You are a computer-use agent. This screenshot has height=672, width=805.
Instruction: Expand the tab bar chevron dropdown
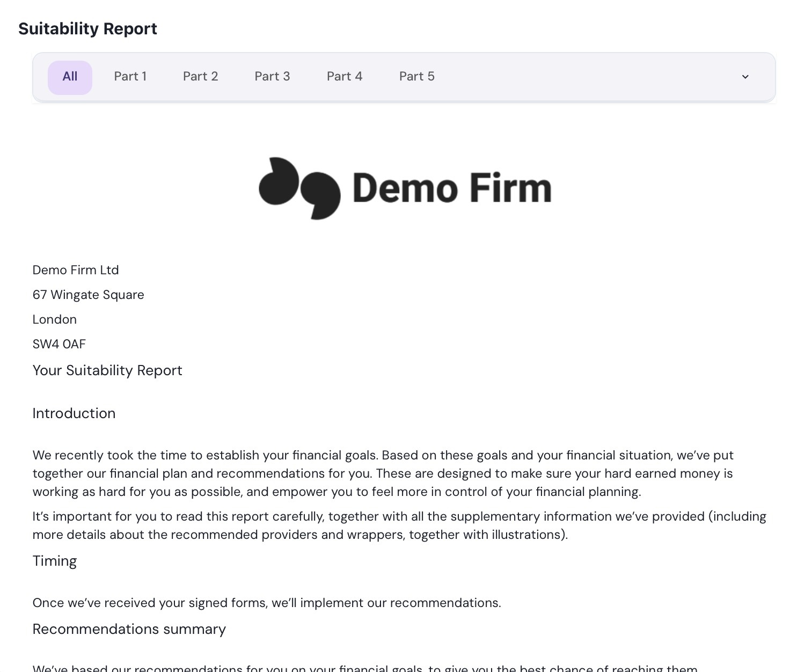(745, 77)
